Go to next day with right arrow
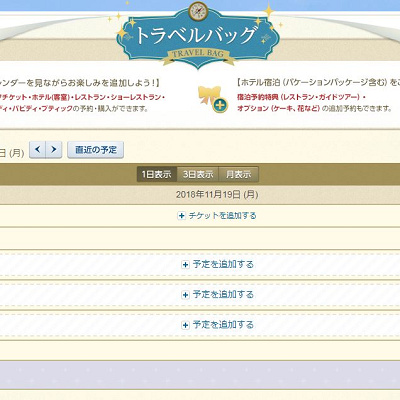 pyautogui.click(x=54, y=150)
